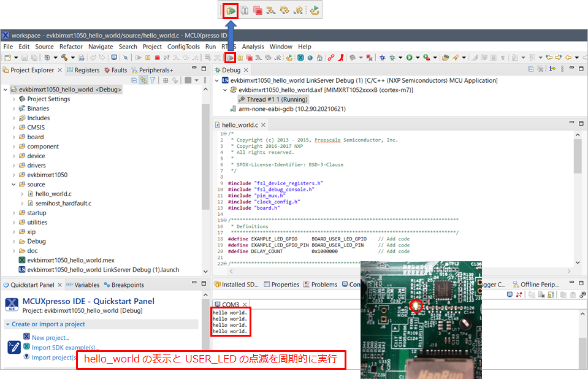Open the Refactor menu

(x=71, y=47)
